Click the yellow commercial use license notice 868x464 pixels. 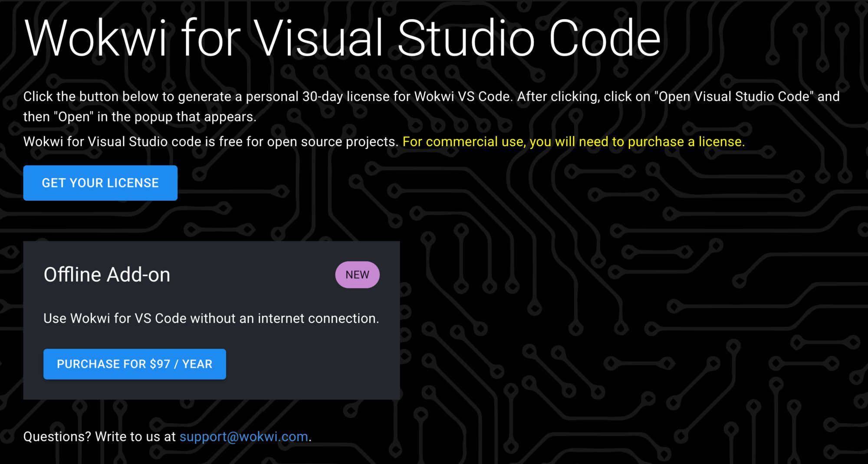(x=573, y=142)
